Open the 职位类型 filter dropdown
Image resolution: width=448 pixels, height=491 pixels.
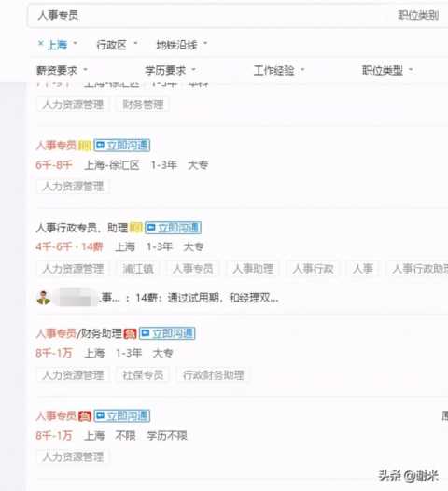[x=387, y=70]
